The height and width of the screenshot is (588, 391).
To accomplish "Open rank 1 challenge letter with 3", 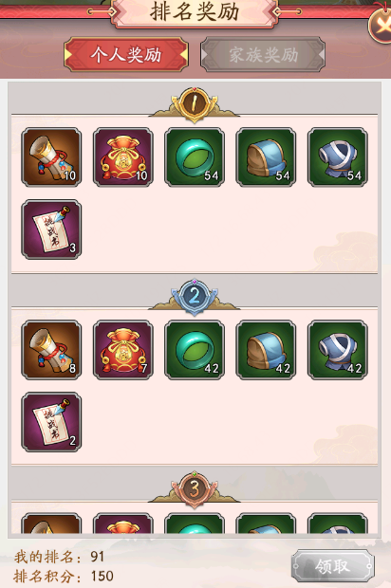I will 51,230.
